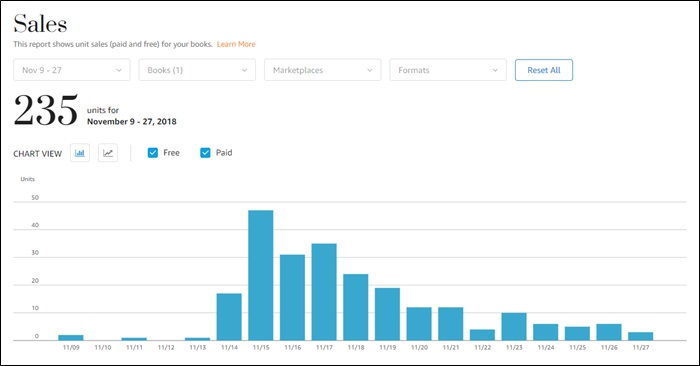Uncheck the Paid units checkbox
This screenshot has width=700, height=366.
[x=205, y=153]
